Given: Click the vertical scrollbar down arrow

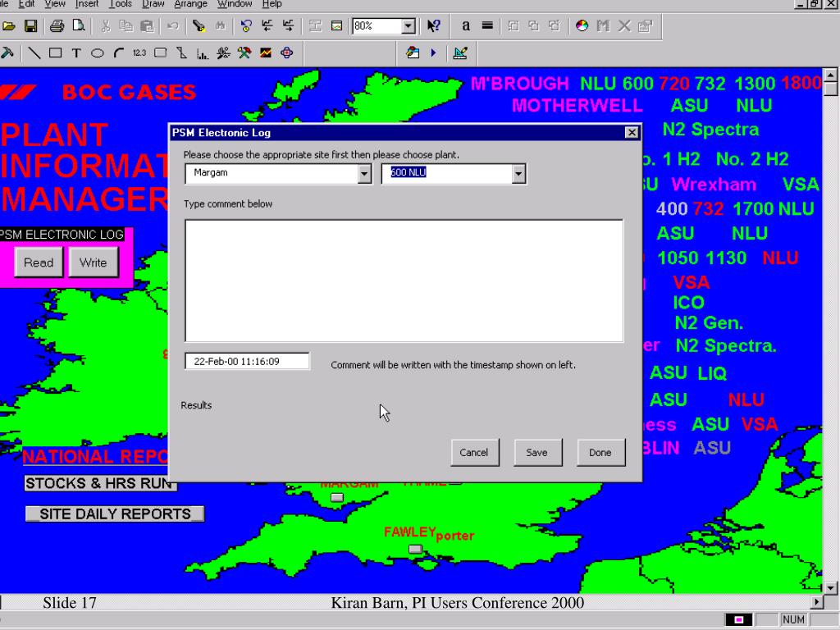Looking at the screenshot, I should [830, 588].
